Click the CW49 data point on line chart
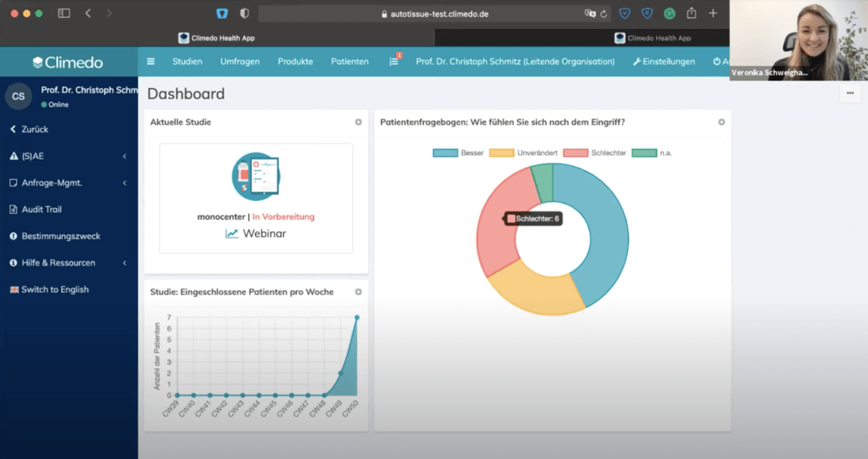 341,373
